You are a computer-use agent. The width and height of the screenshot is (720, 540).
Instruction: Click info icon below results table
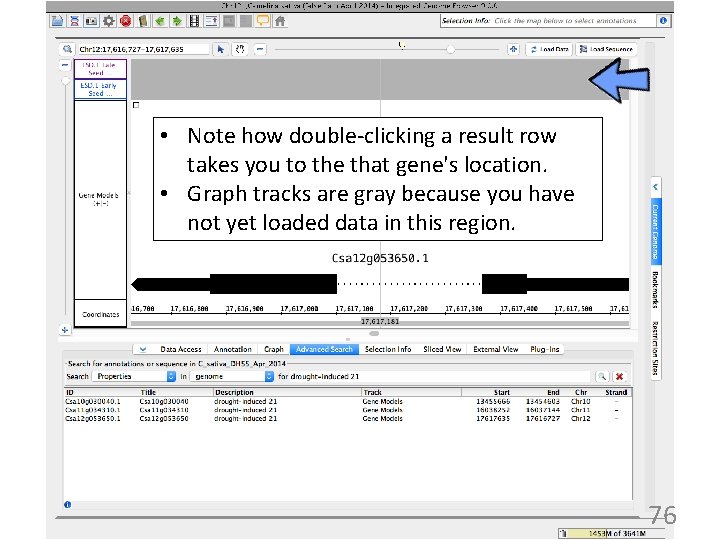(x=68, y=504)
